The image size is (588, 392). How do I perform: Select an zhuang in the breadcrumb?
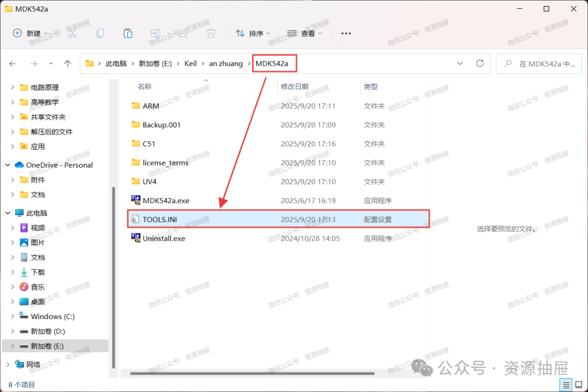coord(226,63)
